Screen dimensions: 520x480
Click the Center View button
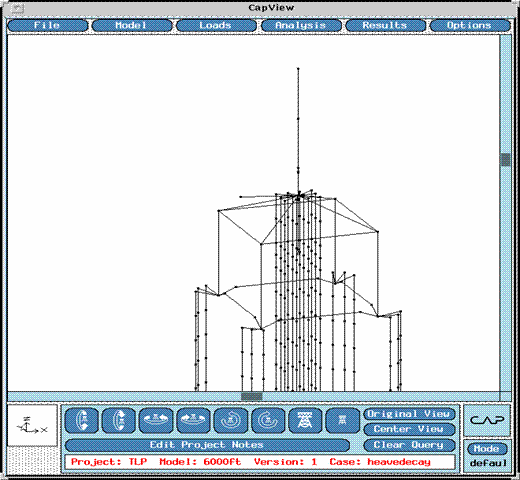tap(409, 429)
